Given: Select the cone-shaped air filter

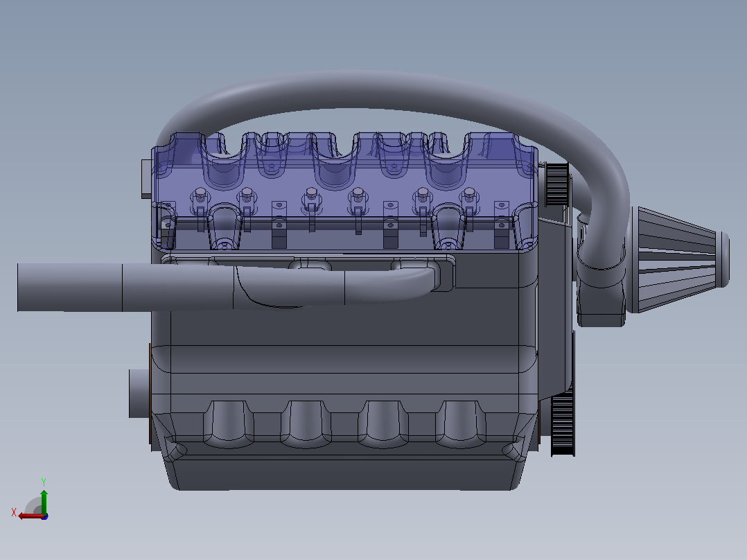Looking at the screenshot, I should point(679,260).
